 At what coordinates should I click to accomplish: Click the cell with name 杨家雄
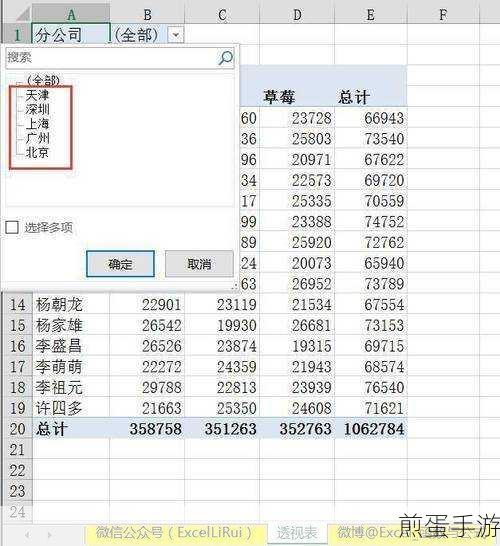(x=71, y=325)
